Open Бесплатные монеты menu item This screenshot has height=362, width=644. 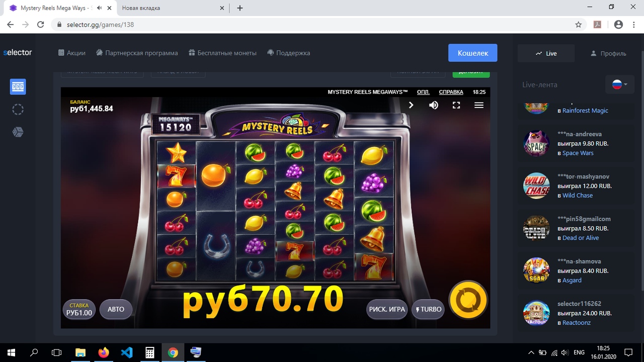point(222,53)
